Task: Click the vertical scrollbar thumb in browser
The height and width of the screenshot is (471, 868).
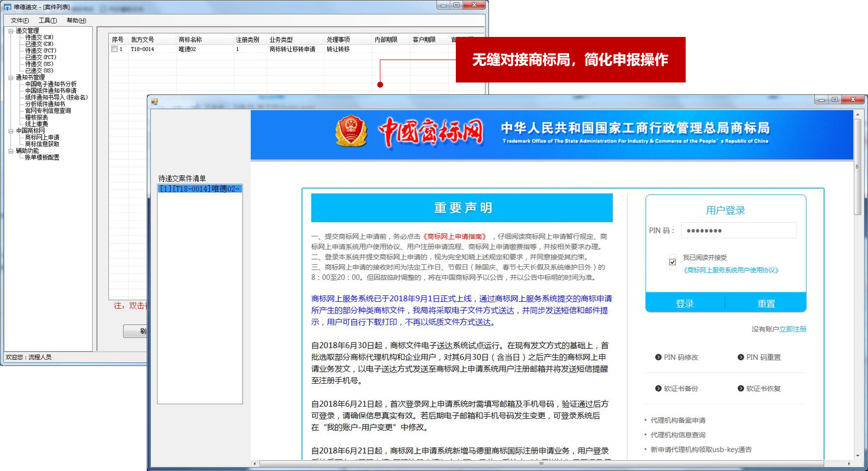Action: pos(857,166)
